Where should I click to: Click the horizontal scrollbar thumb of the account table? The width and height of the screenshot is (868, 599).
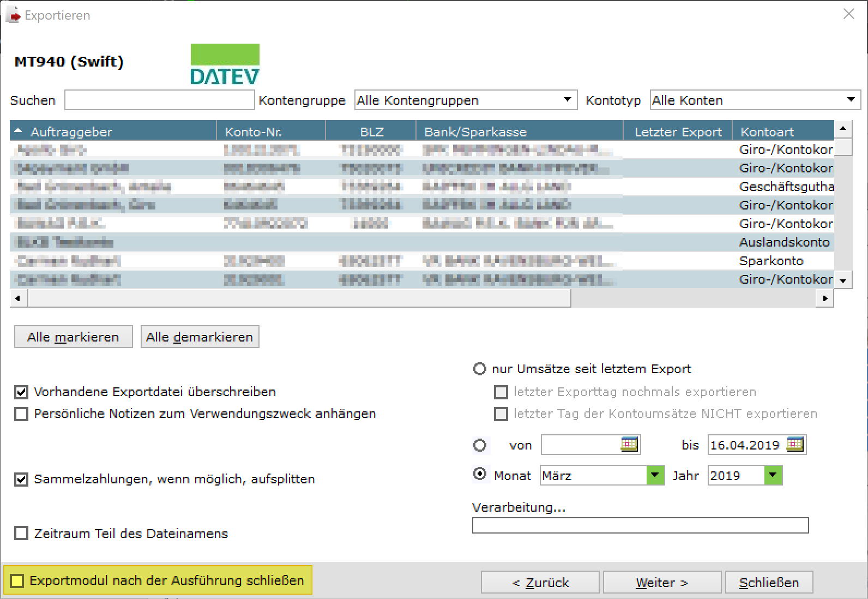(299, 298)
